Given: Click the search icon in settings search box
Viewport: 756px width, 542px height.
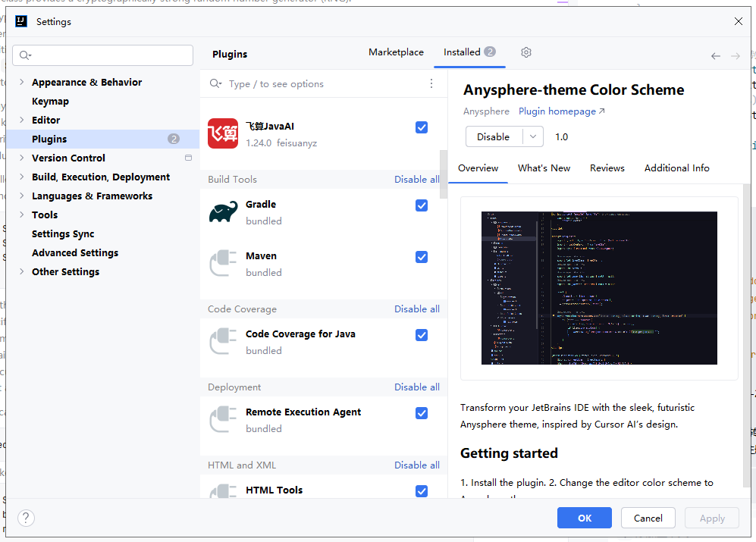Looking at the screenshot, I should [25, 55].
